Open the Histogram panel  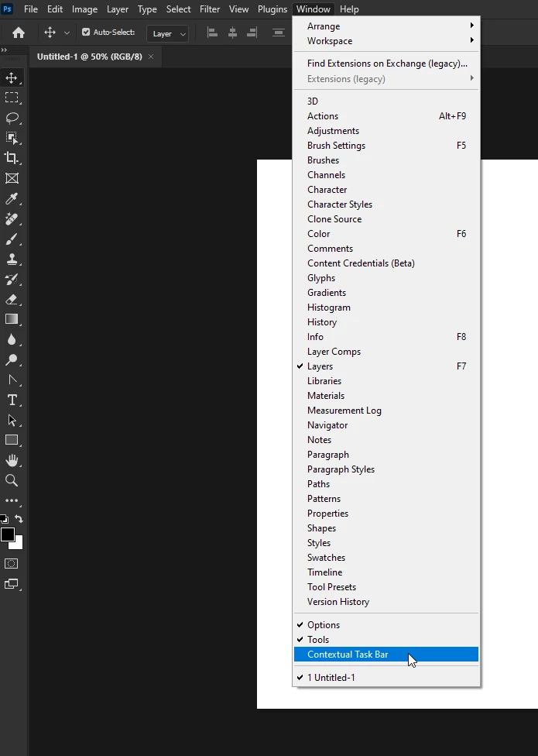click(x=387, y=308)
